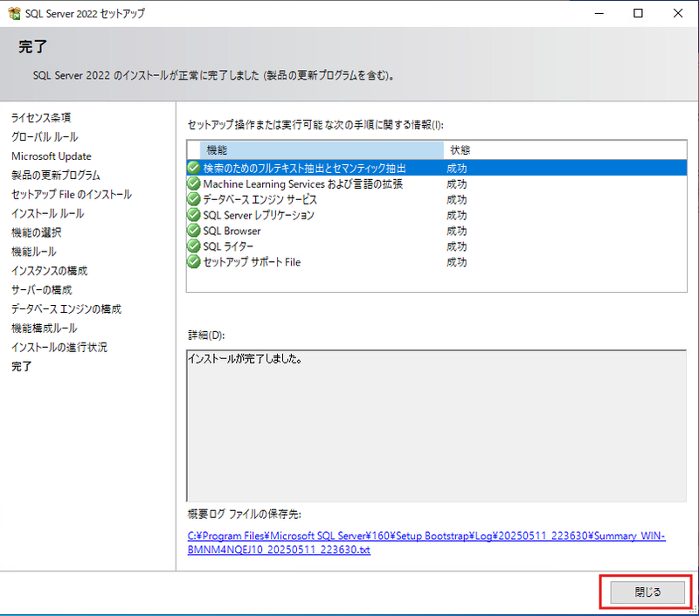Click the ライセンス条項 step in sidebar
The image size is (699, 616).
(41, 118)
